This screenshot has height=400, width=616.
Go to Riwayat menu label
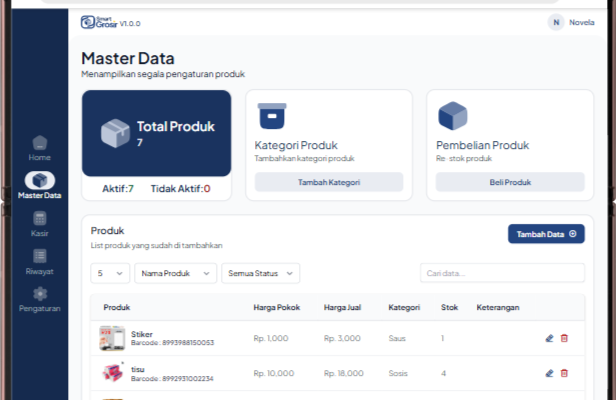(x=40, y=272)
